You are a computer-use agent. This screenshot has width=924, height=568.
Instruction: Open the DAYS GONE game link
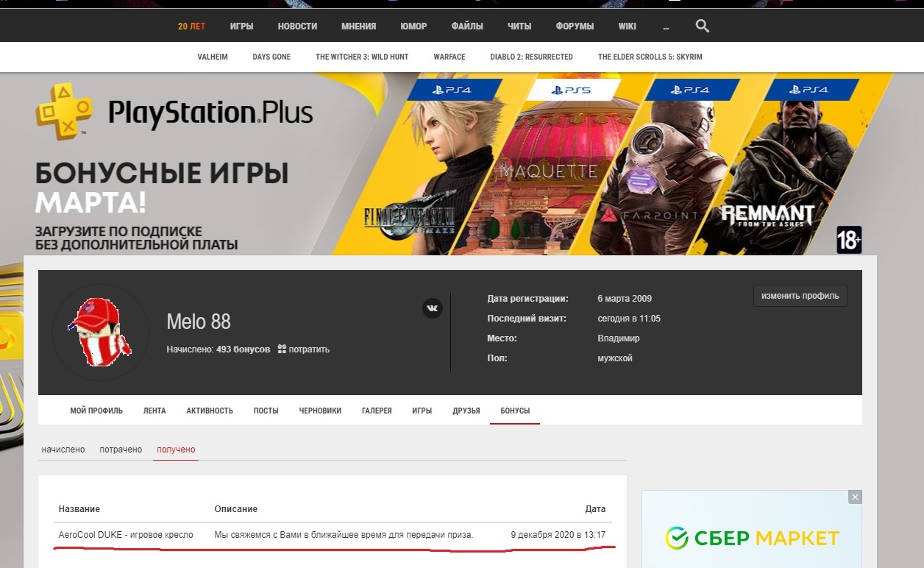click(x=271, y=57)
